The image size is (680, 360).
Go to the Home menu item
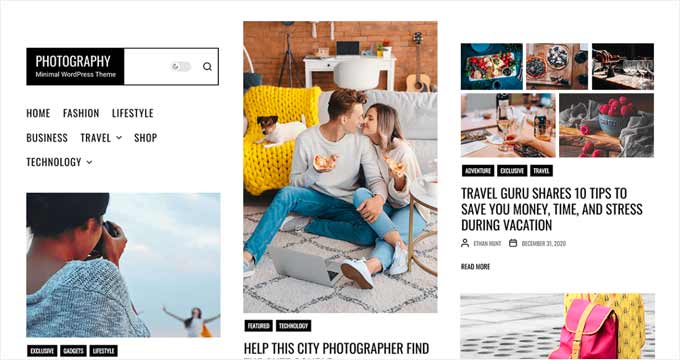(38, 113)
